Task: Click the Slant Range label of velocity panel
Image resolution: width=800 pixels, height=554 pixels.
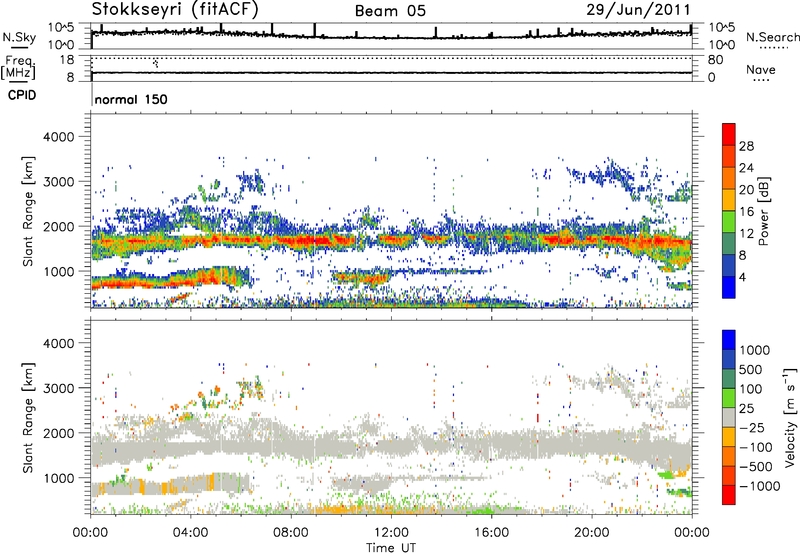Action: coord(28,418)
